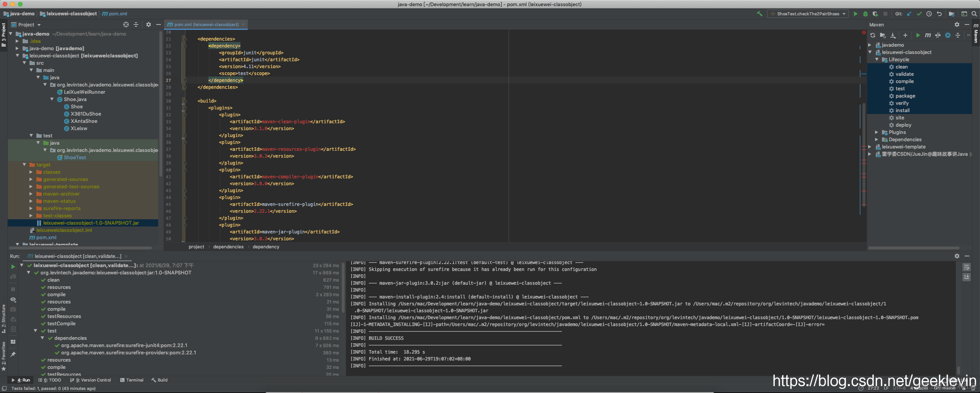Open Run panel settings gear
This screenshot has width=980, height=393.
957,256
